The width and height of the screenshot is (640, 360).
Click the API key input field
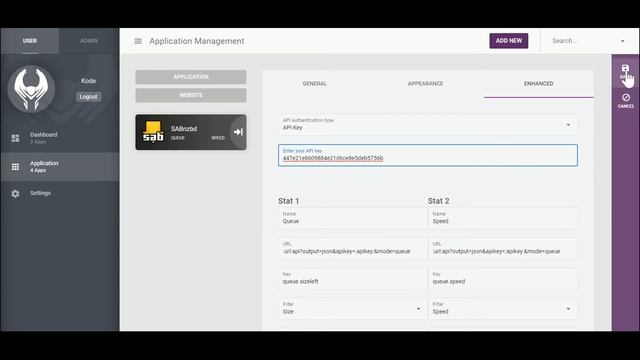pos(428,155)
